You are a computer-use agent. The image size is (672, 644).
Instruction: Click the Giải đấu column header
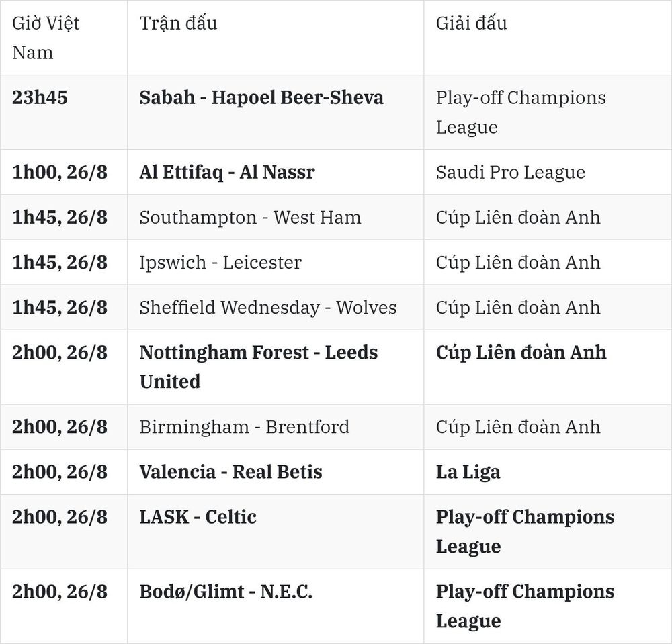(x=472, y=23)
